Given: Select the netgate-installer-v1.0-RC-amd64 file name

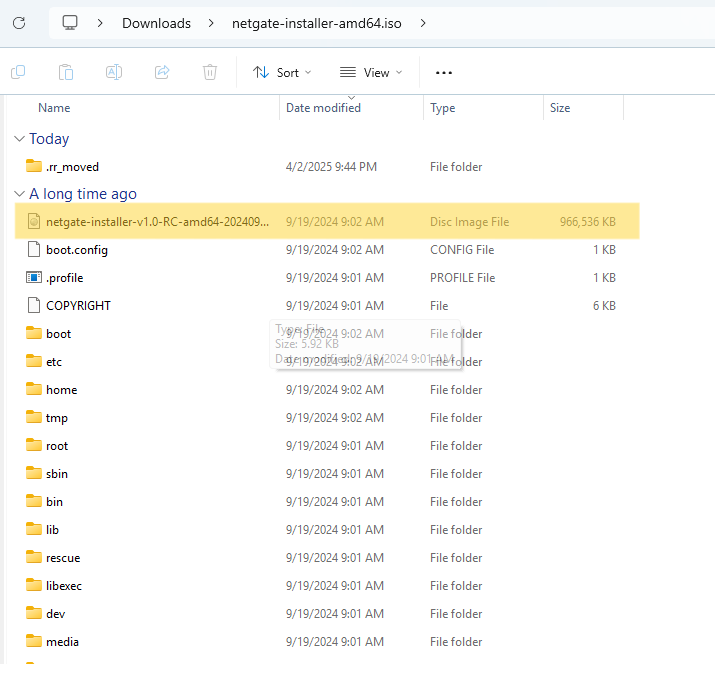Looking at the screenshot, I should 157,222.
